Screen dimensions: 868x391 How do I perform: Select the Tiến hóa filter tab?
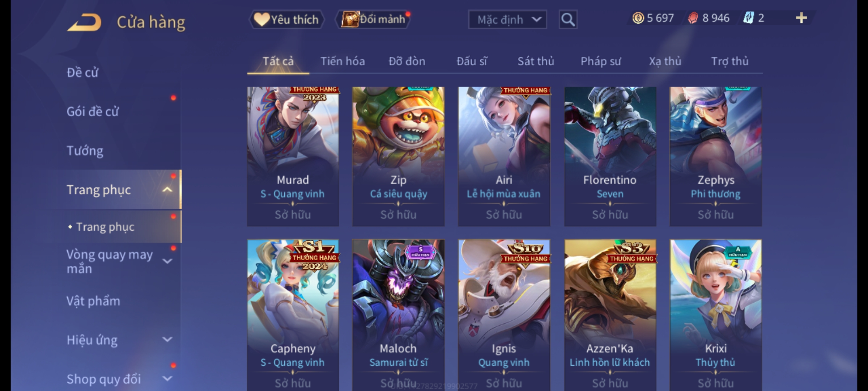342,61
